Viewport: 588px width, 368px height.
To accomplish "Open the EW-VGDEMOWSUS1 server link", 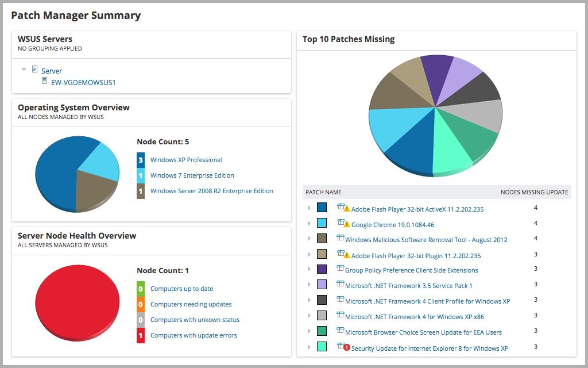I will 84,81.
